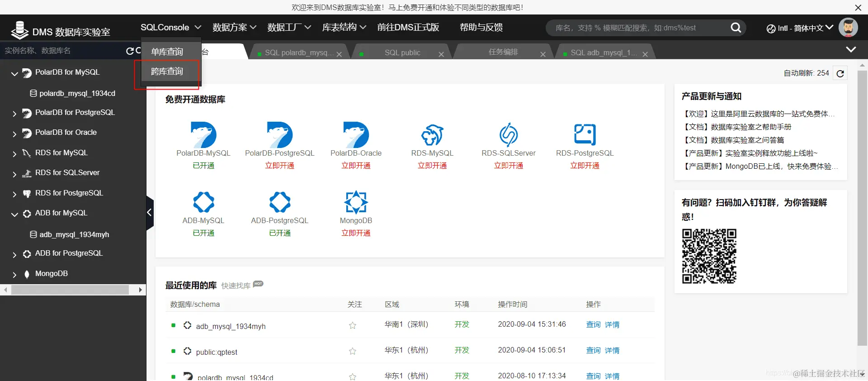
Task: Open the 数据工厂 dropdown menu
Action: (289, 27)
